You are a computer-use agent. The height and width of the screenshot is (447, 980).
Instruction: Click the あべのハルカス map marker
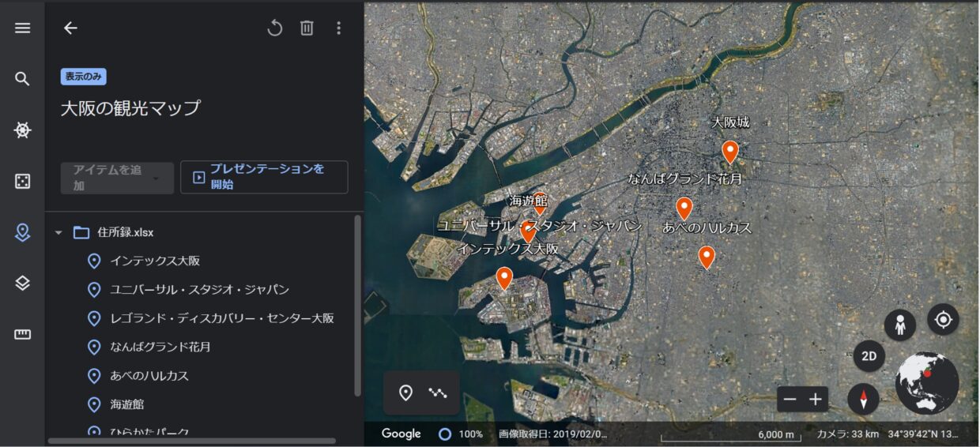pos(707,257)
